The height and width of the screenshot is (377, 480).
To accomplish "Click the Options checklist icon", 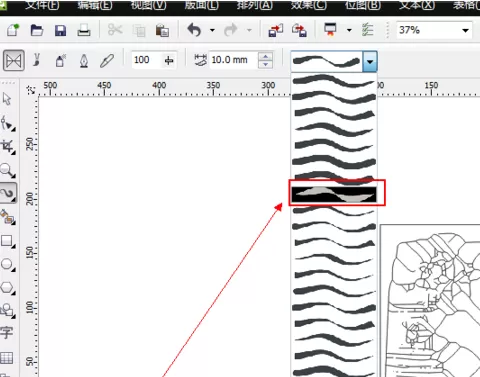I will click(x=367, y=30).
